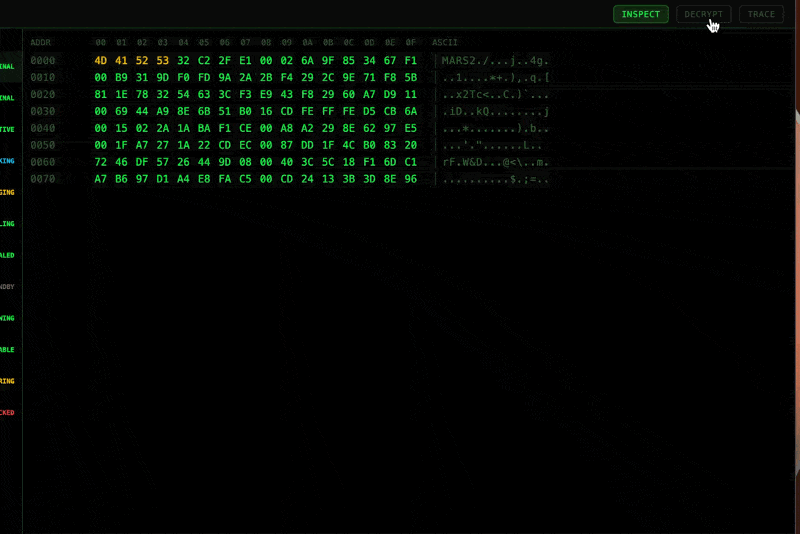This screenshot has height=534, width=800.
Task: Click byte 6B in row 0030
Action: click(204, 111)
